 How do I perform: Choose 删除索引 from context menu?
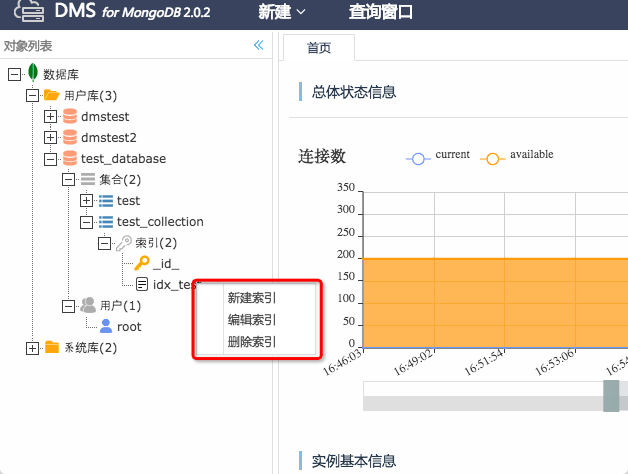coord(252,341)
